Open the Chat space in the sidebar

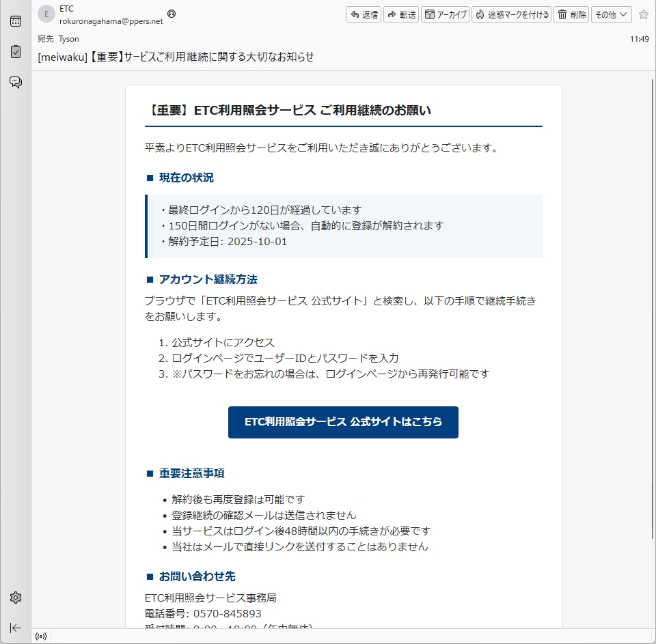pos(16,83)
